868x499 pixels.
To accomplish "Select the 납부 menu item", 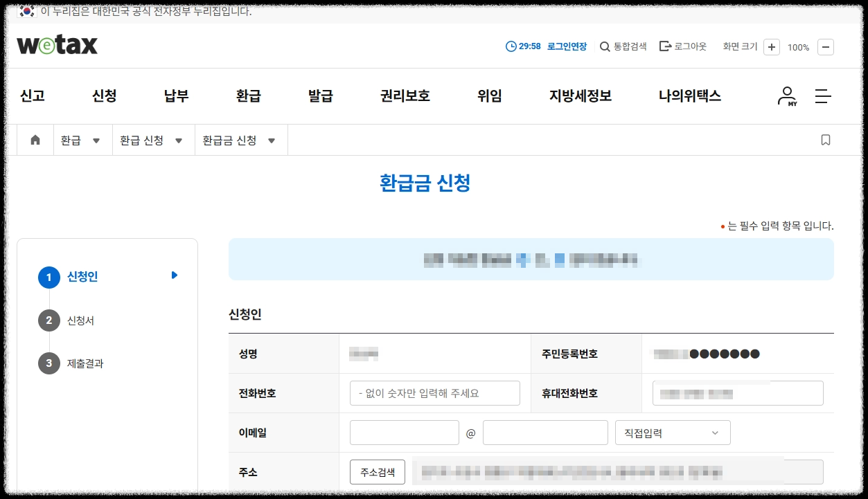I will tap(175, 96).
